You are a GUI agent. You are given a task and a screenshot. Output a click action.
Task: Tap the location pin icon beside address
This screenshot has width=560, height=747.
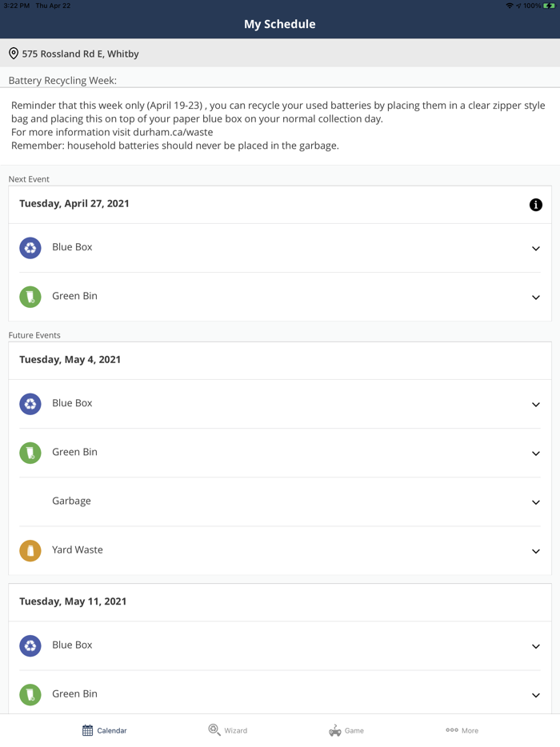[x=14, y=54]
